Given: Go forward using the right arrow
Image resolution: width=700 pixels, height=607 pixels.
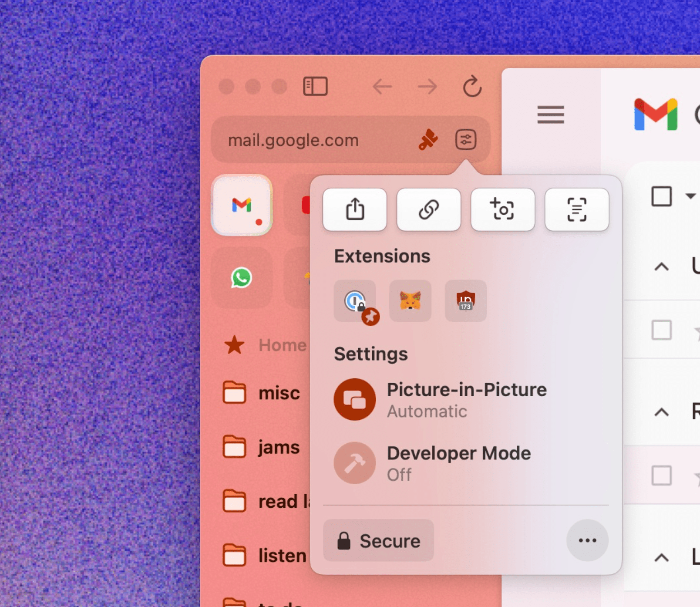Looking at the screenshot, I should tap(427, 87).
